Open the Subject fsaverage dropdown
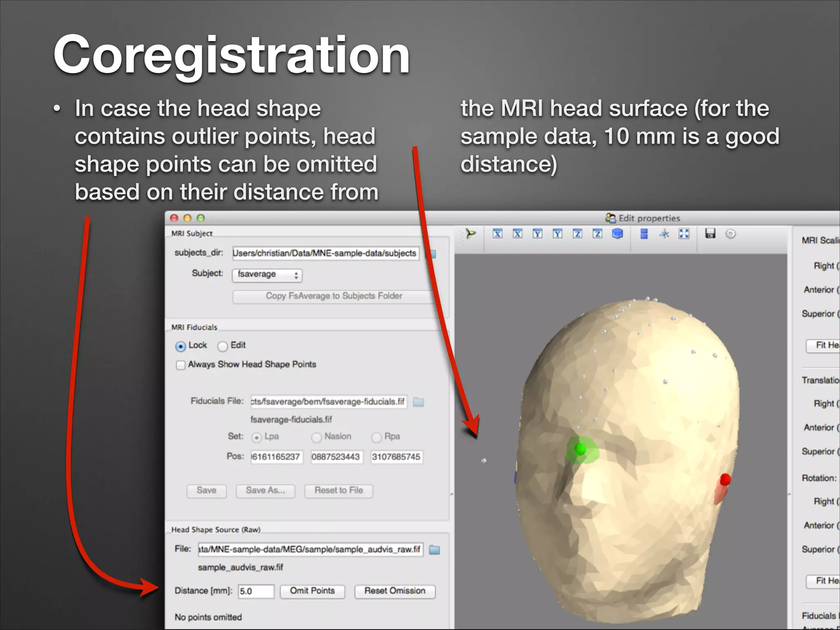Image resolution: width=840 pixels, height=630 pixels. pyautogui.click(x=267, y=275)
